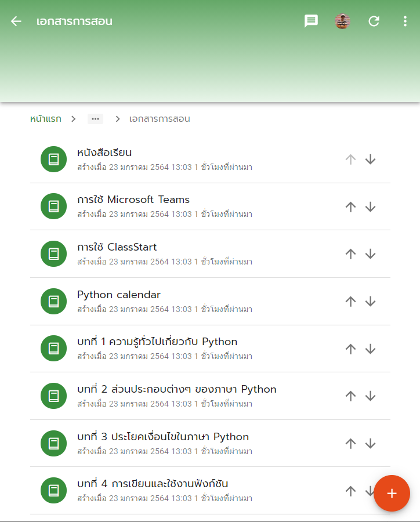Expand the collapsed breadcrumb ellipsis

tap(95, 119)
